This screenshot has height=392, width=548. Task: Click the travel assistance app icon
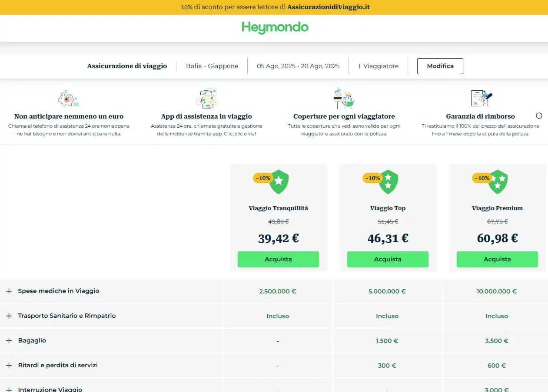click(207, 98)
